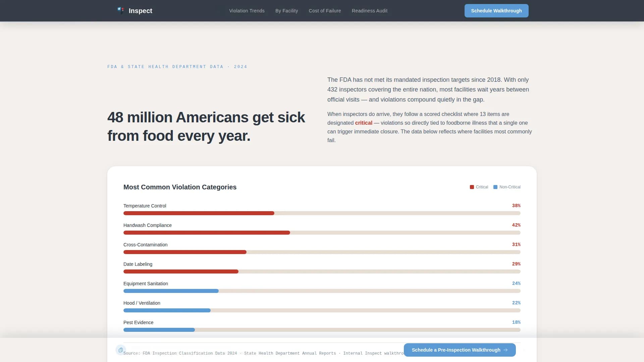Click the copy citation icon near the source line
This screenshot has width=644, height=362.
coord(121,350)
